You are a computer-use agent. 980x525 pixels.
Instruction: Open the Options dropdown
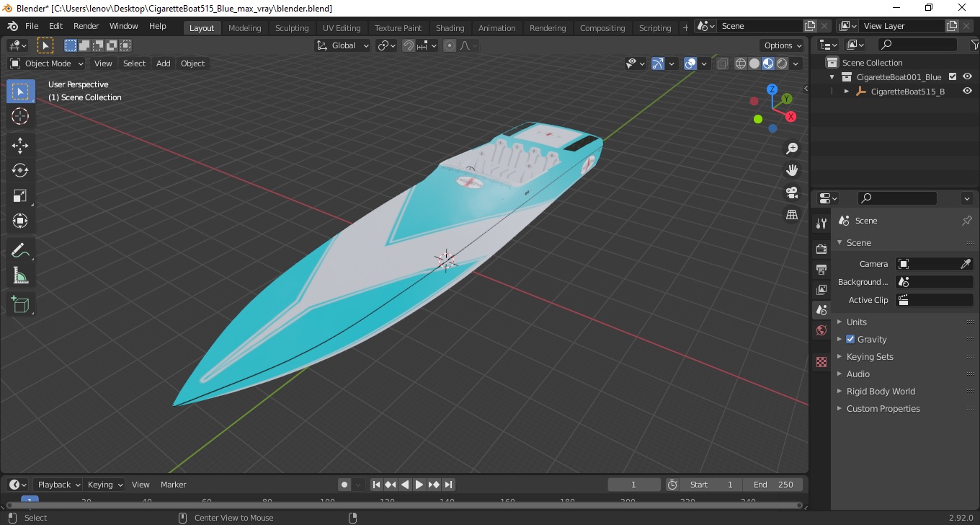(783, 45)
